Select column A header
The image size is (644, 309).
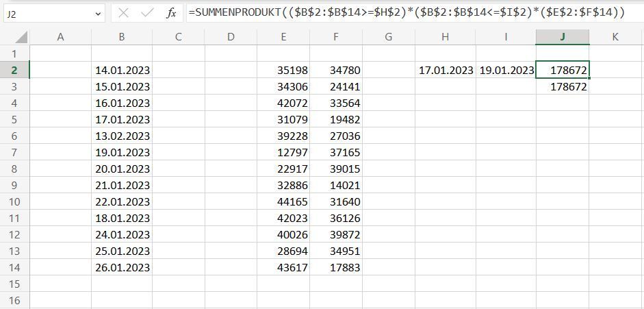61,37
